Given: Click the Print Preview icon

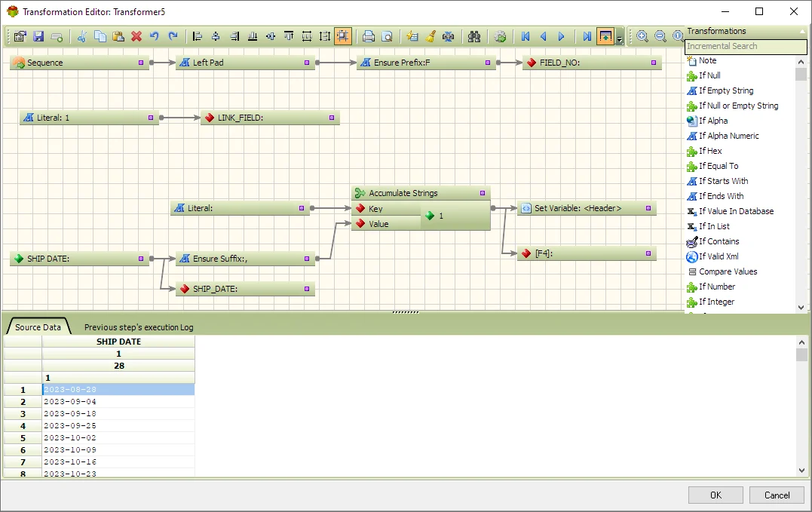Looking at the screenshot, I should coord(387,36).
